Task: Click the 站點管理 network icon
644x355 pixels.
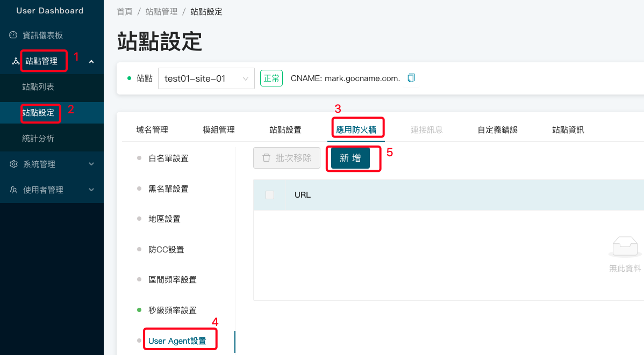Action: pyautogui.click(x=15, y=61)
